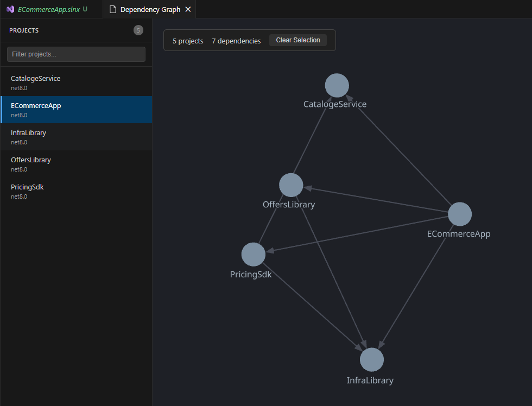Select the ECommerceApp graph node
Viewport: 532px width, 406px height.
click(460, 213)
